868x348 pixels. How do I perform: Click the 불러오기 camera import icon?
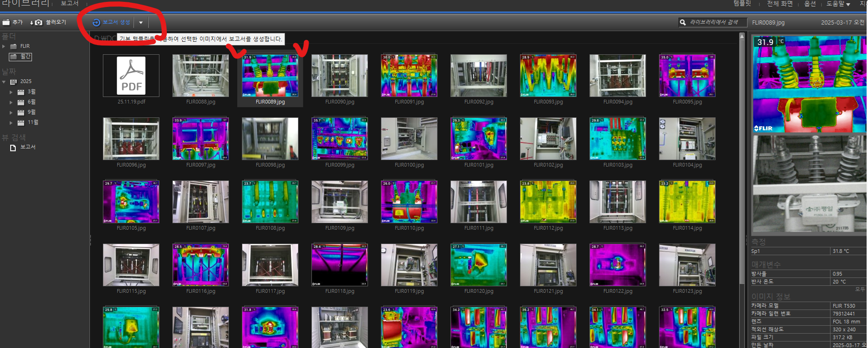(38, 22)
